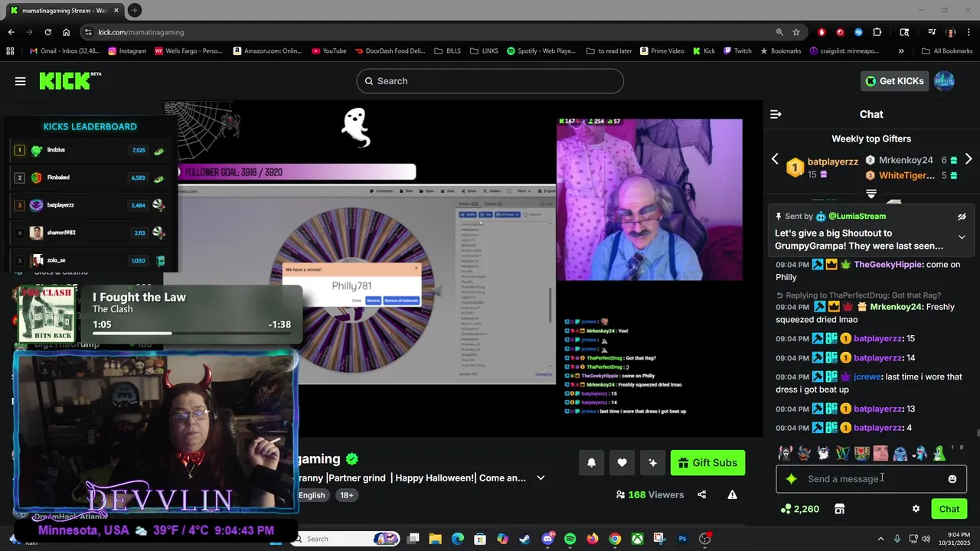
Task: Click jcrewe username in chat
Action: [x=866, y=377]
